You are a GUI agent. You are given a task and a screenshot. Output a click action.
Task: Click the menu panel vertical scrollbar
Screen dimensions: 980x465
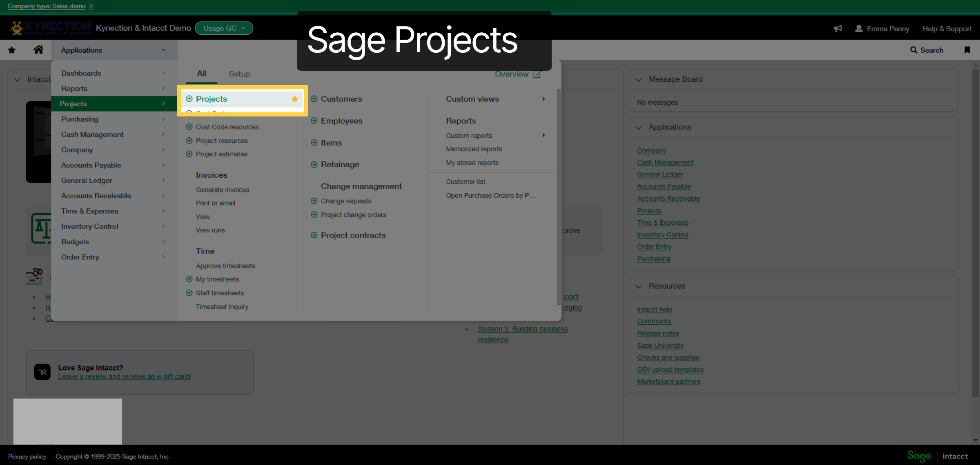(559, 196)
